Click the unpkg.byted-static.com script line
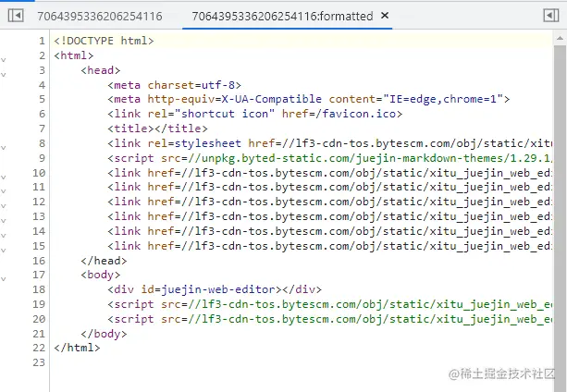Screen dimensions: 567x392 point(330,158)
